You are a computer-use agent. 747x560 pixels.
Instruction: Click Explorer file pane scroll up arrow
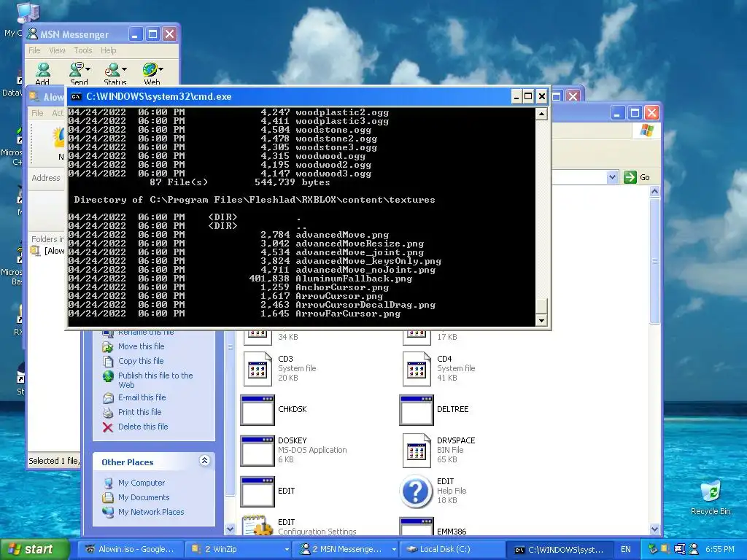tap(654, 192)
